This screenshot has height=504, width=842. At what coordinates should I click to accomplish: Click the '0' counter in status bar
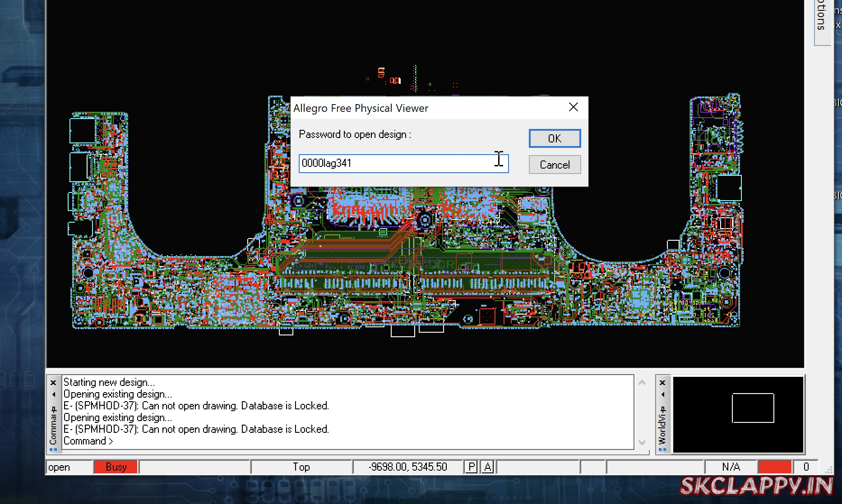(x=806, y=467)
